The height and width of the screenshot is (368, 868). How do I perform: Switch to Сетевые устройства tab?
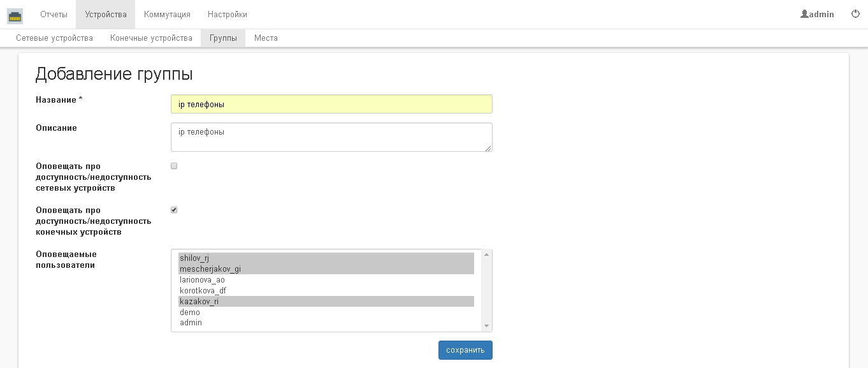click(54, 38)
